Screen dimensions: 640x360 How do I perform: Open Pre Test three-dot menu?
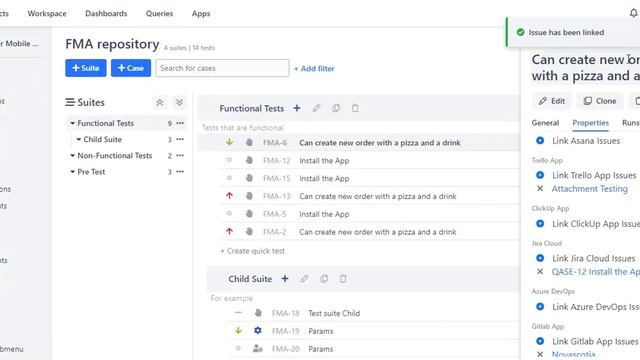(x=180, y=172)
